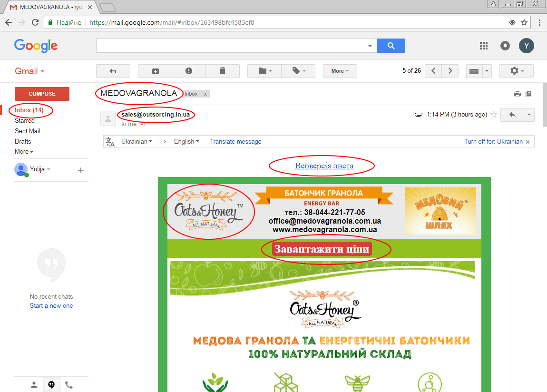The height and width of the screenshot is (392, 547).
Task: Click the Translate message link
Action: click(235, 141)
